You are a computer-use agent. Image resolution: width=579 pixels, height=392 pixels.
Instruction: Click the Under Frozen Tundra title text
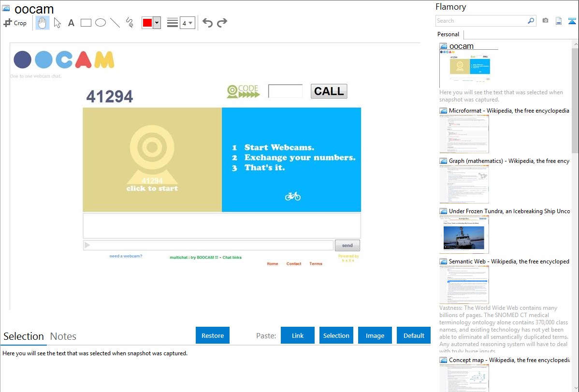509,211
